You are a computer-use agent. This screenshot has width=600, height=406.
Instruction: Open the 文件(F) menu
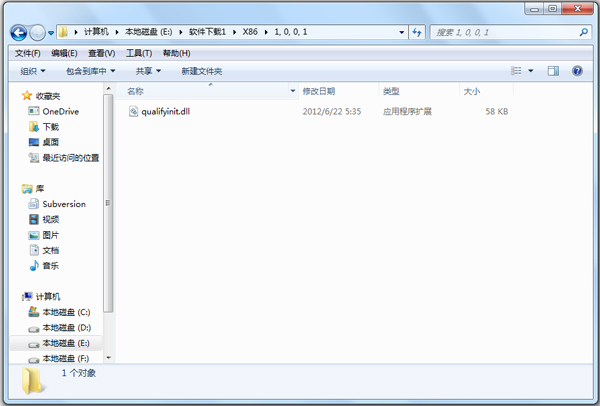pos(27,53)
